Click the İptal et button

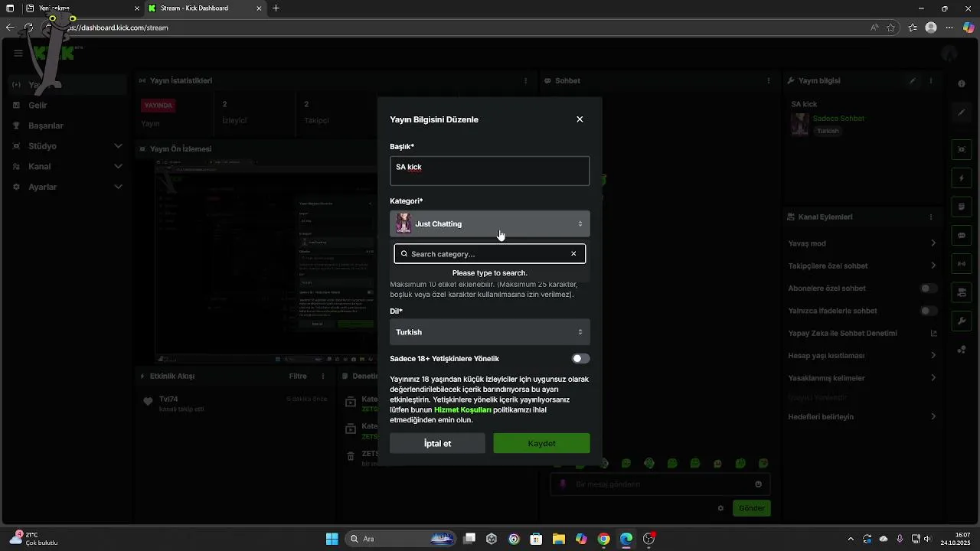(x=437, y=443)
